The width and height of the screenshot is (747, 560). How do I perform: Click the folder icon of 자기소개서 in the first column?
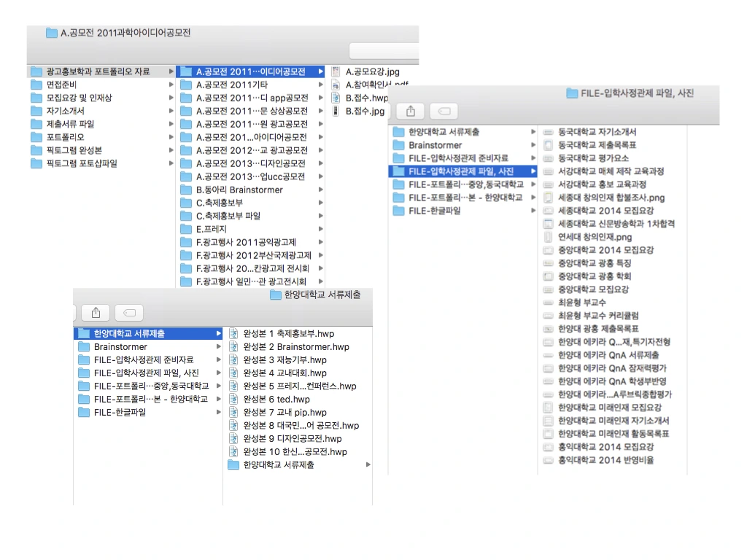click(36, 111)
